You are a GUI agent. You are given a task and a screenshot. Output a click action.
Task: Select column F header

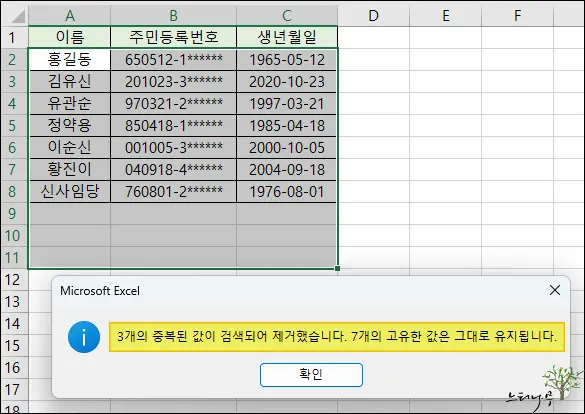click(517, 15)
